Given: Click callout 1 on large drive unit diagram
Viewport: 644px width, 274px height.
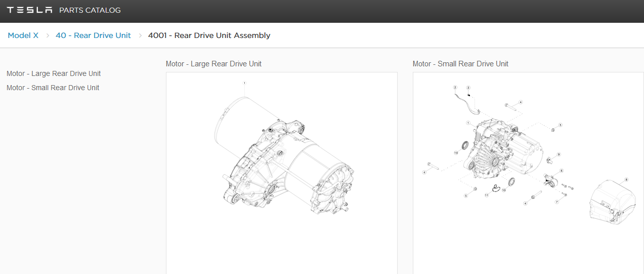Looking at the screenshot, I should tap(244, 83).
